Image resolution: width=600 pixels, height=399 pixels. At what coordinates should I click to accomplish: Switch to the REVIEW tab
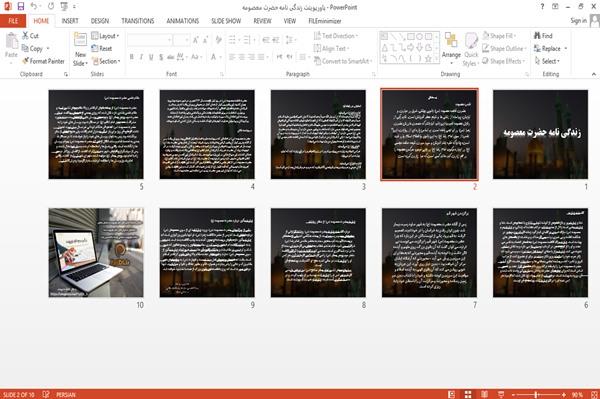(x=262, y=21)
